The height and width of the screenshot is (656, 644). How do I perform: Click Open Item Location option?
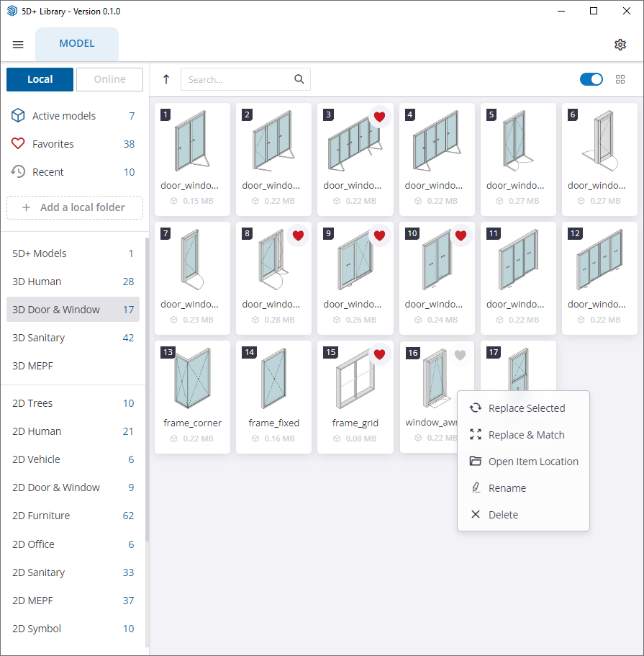pyautogui.click(x=532, y=462)
